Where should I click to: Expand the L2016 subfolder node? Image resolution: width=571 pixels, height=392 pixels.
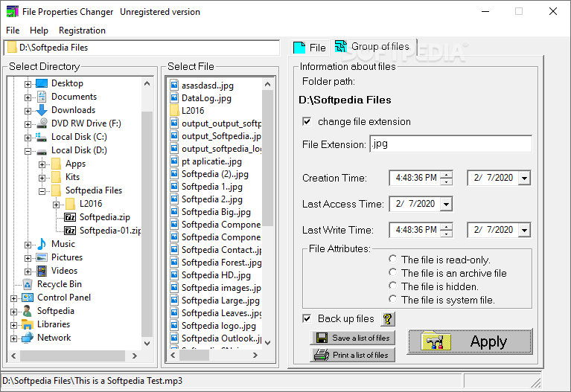click(56, 205)
